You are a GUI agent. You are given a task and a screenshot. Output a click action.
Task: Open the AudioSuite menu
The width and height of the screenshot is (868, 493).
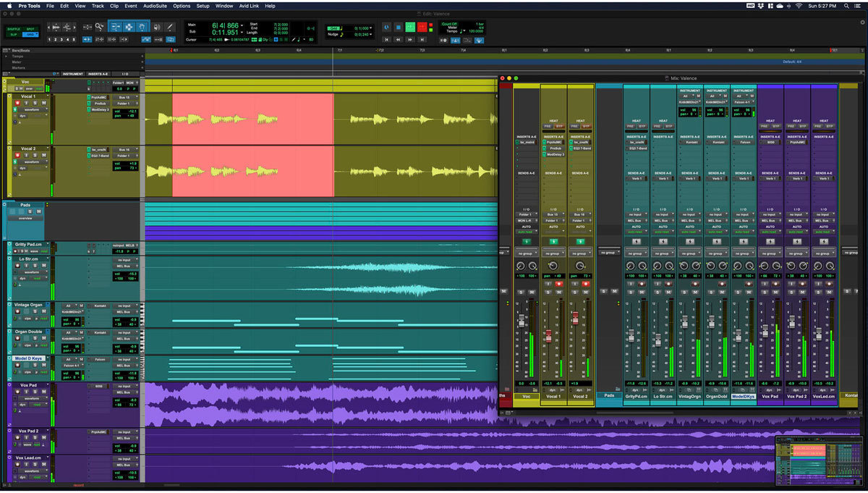point(153,5)
